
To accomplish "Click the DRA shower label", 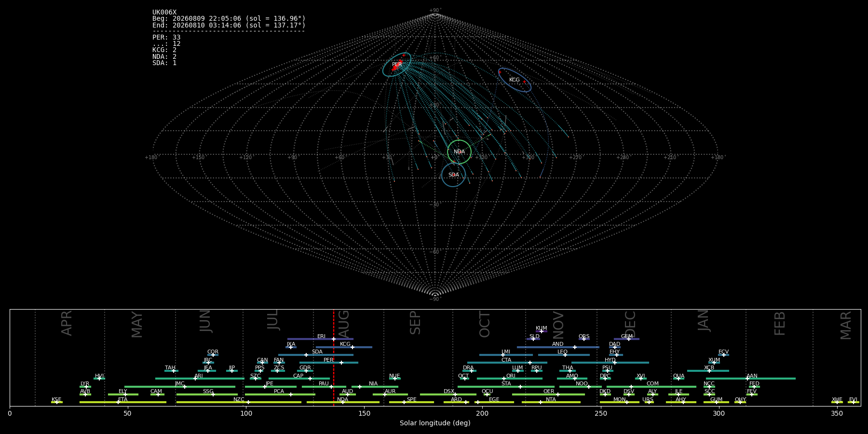I will [468, 368].
